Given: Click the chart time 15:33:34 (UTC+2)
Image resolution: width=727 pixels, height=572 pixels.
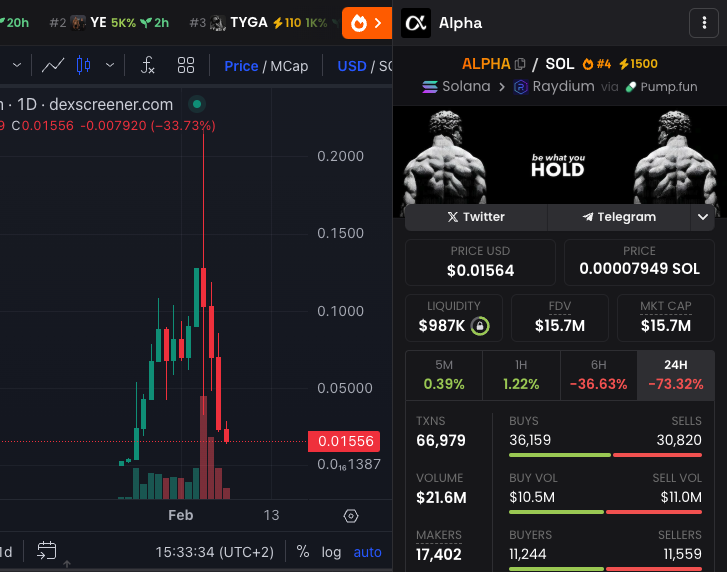Looking at the screenshot, I should 215,552.
